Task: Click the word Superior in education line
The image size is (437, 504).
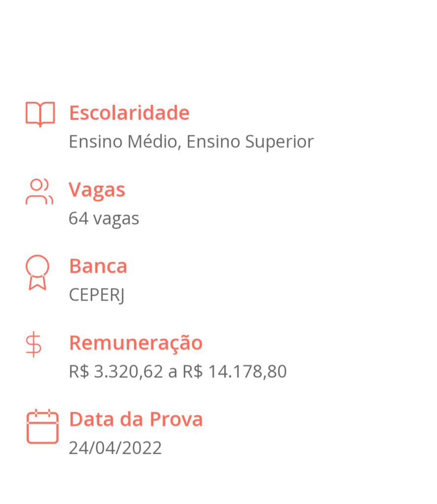Action: (279, 142)
